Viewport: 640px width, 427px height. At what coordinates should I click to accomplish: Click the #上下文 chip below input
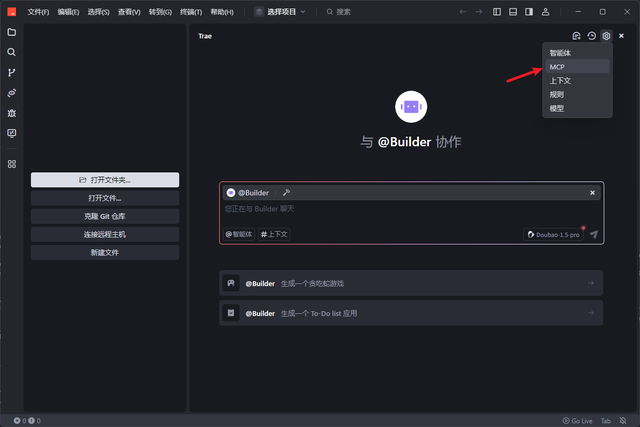coord(274,234)
